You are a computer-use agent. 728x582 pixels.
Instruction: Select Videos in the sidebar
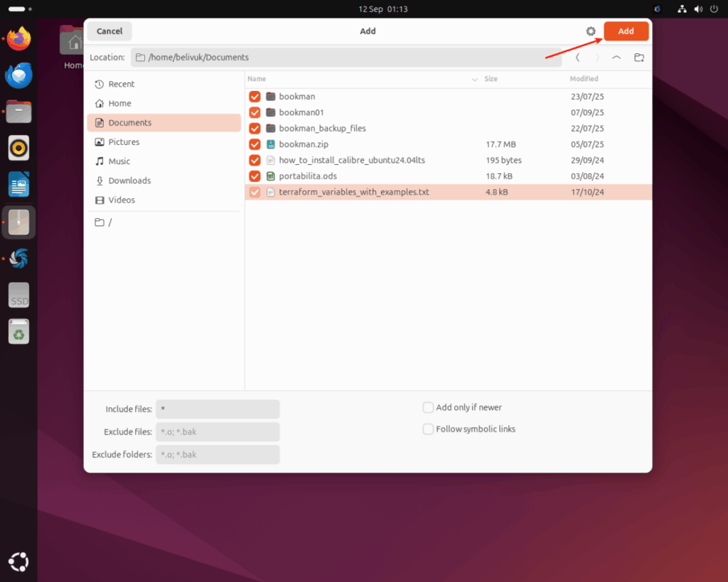pyautogui.click(x=164, y=200)
